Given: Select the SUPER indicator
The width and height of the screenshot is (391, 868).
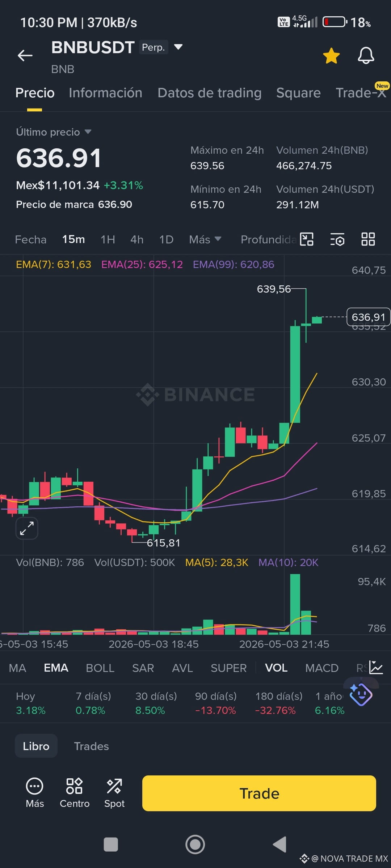Looking at the screenshot, I should point(229,668).
